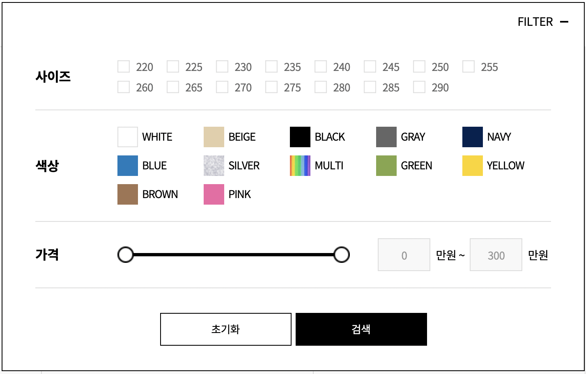Viewport: 588px width, 374px height.
Task: Click the NAVY color swatch
Action: pos(473,137)
